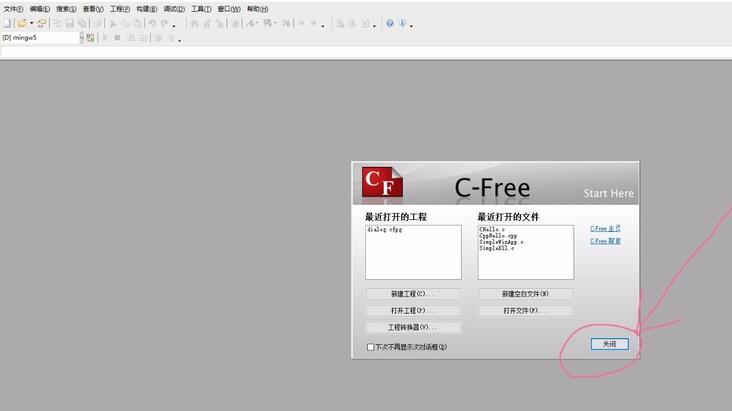Open the 工程(P) menu

click(x=120, y=9)
